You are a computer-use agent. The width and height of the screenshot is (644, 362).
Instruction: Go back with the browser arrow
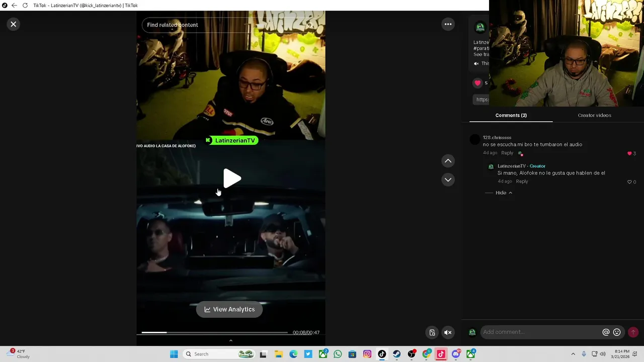coord(14,6)
